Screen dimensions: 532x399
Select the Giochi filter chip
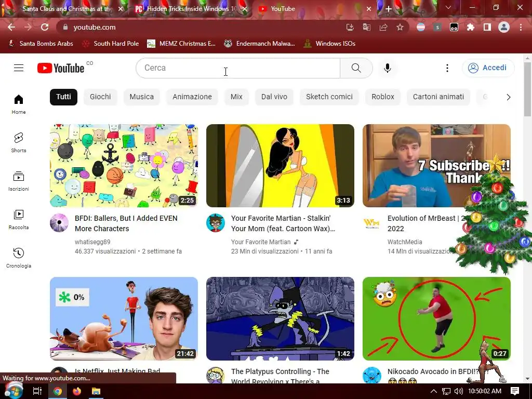(x=100, y=97)
